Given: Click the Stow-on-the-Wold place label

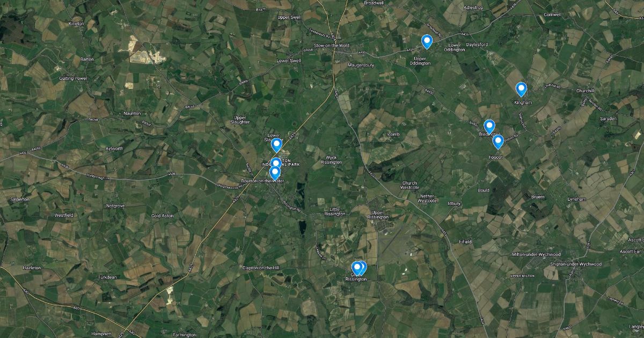Looking at the screenshot, I should (x=331, y=46).
